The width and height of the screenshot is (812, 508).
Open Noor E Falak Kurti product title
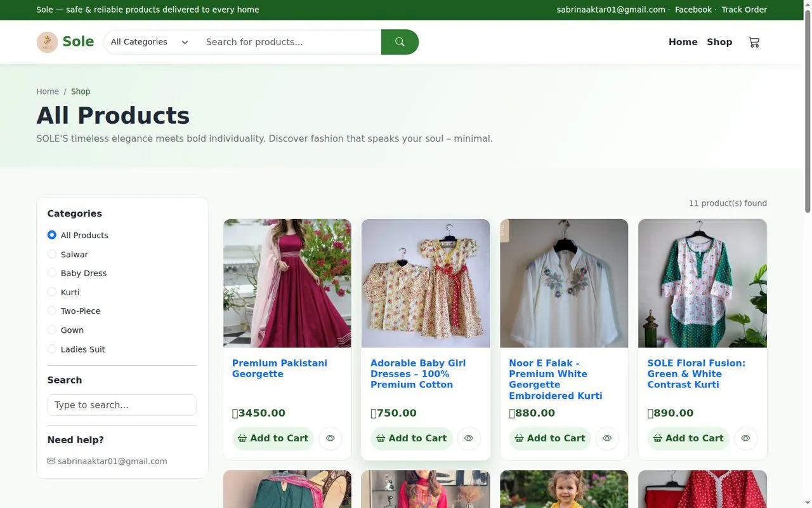coord(556,379)
